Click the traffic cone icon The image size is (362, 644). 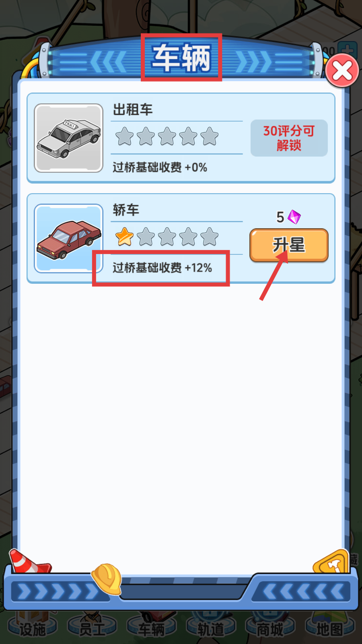point(29,561)
